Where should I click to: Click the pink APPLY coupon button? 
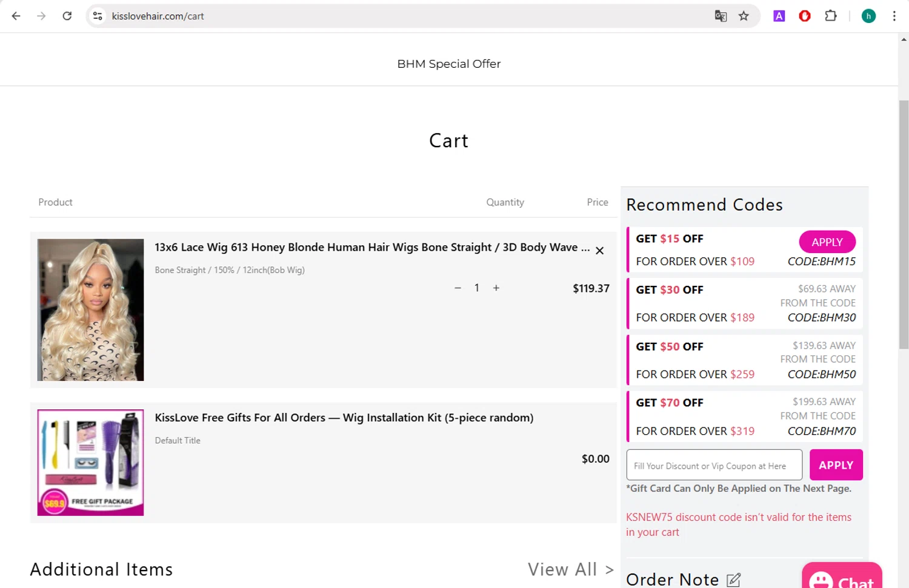(836, 465)
